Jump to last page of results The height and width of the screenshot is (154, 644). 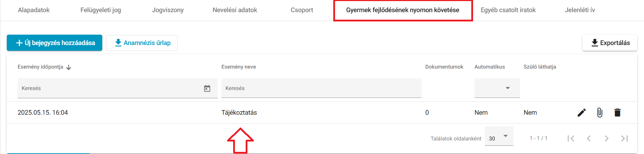[624, 138]
